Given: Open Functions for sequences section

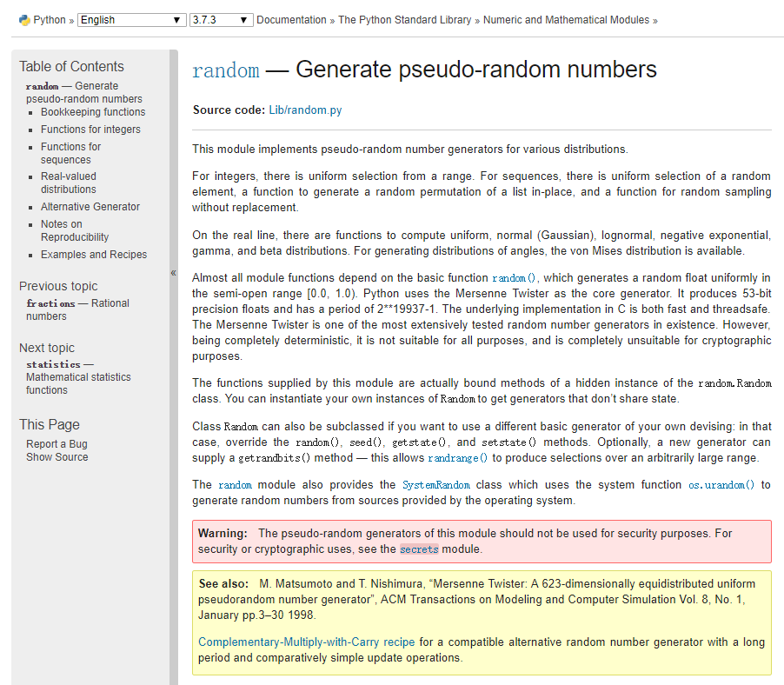Looking at the screenshot, I should pos(70,152).
